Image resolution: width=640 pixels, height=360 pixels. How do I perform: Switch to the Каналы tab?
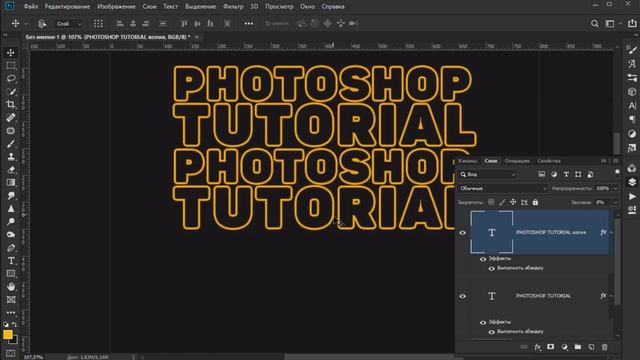click(468, 161)
